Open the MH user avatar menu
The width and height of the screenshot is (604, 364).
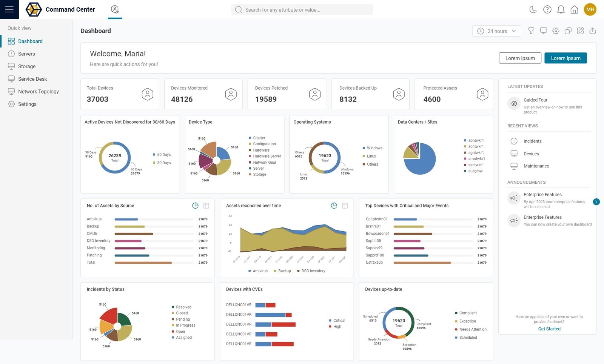590,9
